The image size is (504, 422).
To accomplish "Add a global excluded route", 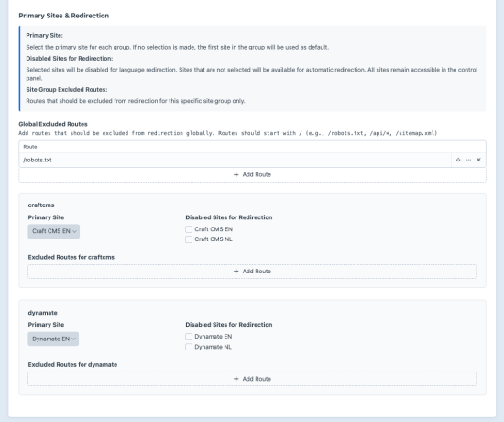I will point(252,175).
